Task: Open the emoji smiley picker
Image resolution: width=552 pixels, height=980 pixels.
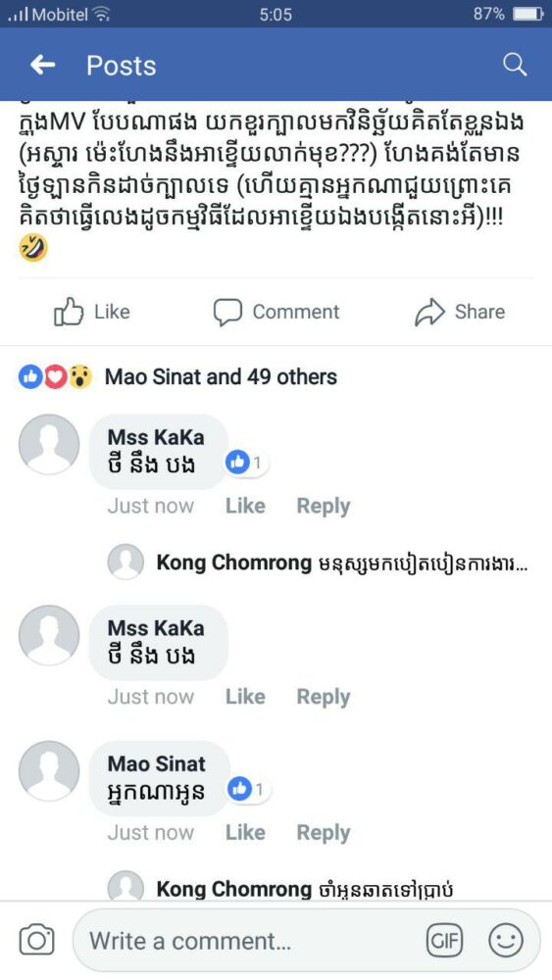Action: click(x=505, y=940)
